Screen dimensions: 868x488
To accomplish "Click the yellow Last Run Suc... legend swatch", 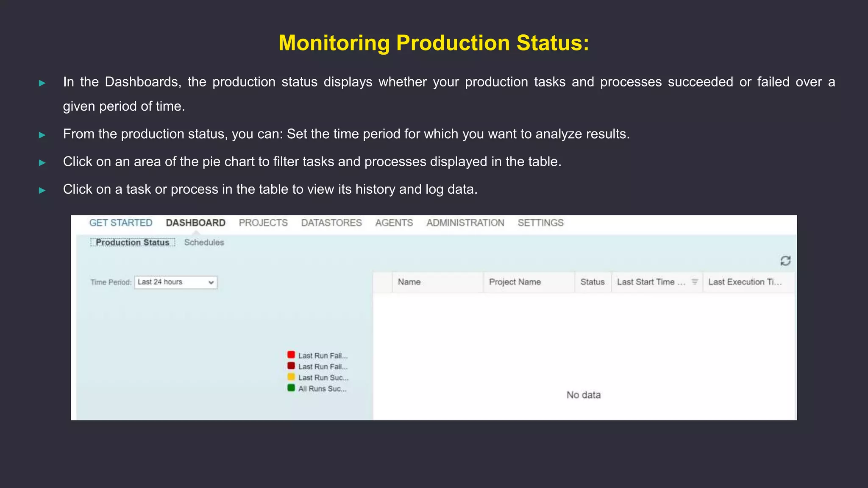I will click(x=291, y=377).
